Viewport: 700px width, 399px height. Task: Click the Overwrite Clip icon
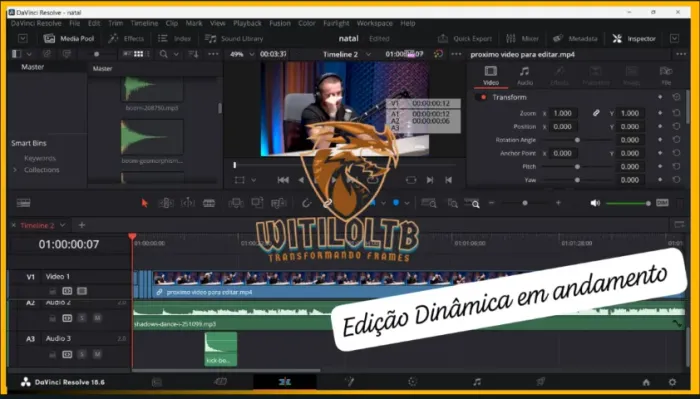tap(257, 204)
